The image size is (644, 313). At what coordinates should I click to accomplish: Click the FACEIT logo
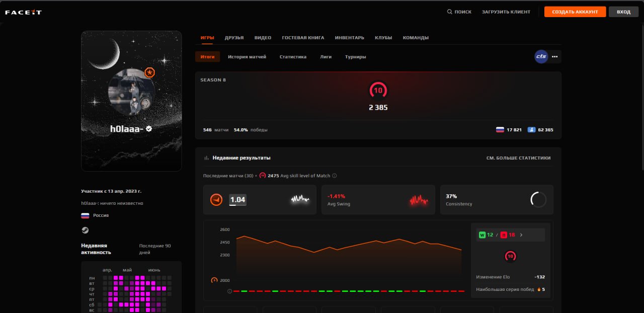23,12
